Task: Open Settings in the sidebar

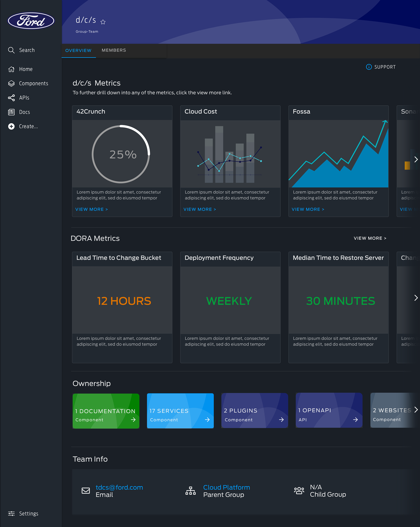Action: 23,514
